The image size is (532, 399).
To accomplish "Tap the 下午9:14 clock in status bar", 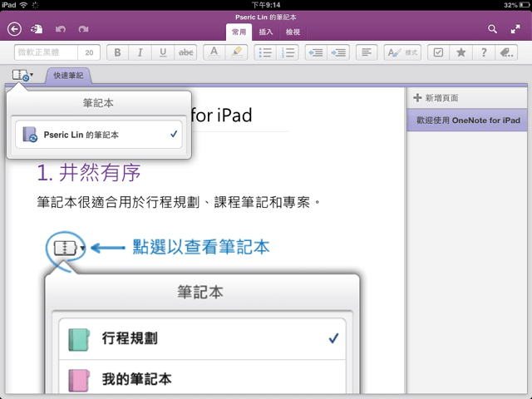I will [x=266, y=5].
